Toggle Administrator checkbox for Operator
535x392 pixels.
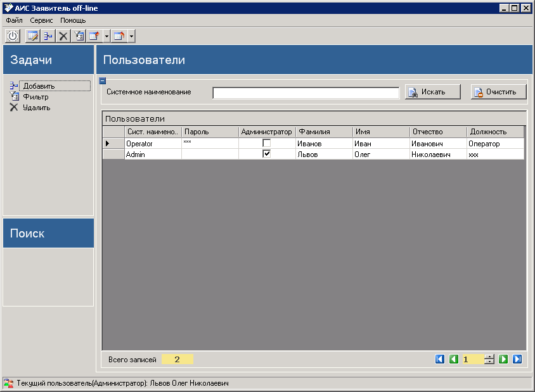coord(266,143)
